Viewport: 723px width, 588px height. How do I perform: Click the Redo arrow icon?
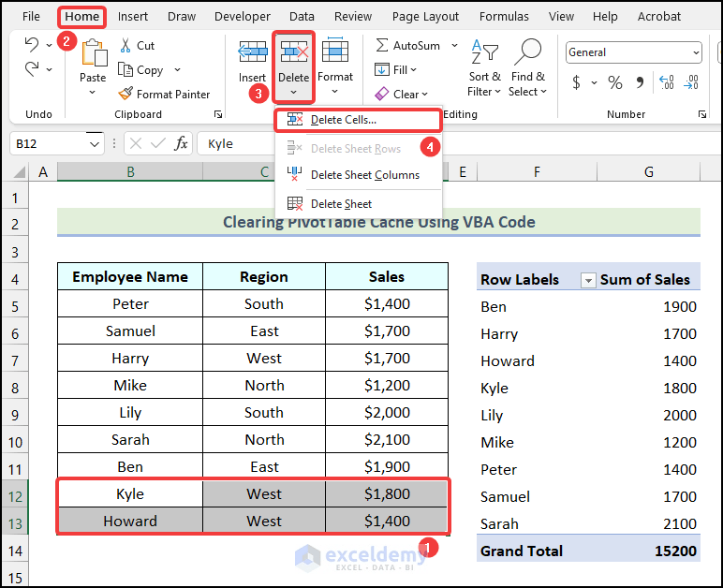tap(31, 69)
